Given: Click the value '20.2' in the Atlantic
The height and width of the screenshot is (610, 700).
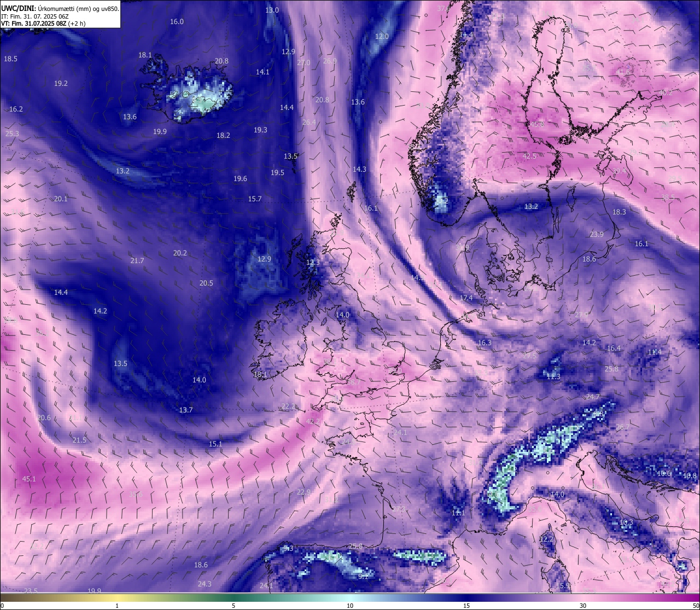Looking at the screenshot, I should 180,253.
